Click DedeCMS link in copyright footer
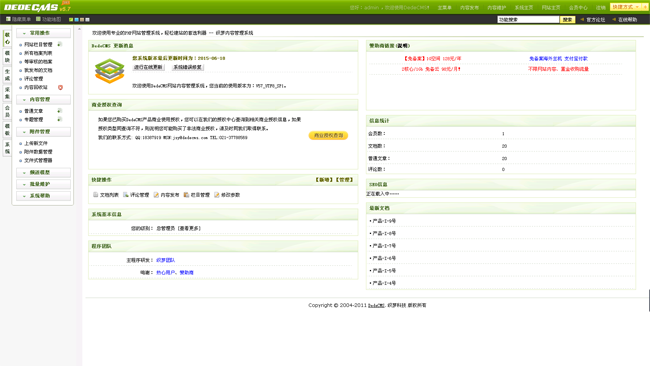Image resolution: width=650 pixels, height=366 pixels. [376, 305]
